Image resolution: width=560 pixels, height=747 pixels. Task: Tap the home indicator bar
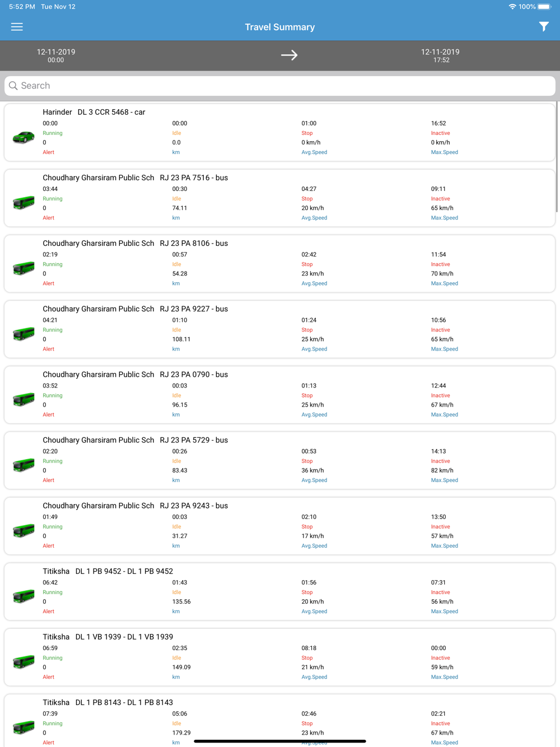click(280, 741)
